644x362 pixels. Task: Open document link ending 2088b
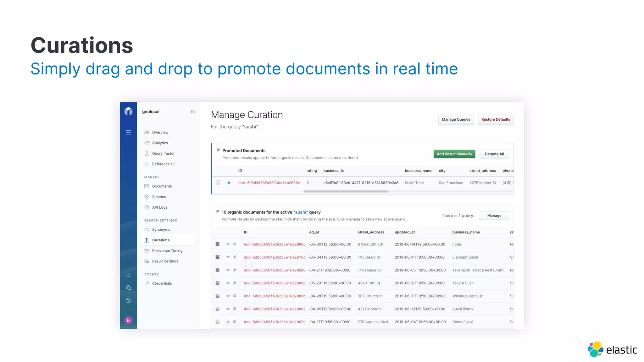[275, 296]
